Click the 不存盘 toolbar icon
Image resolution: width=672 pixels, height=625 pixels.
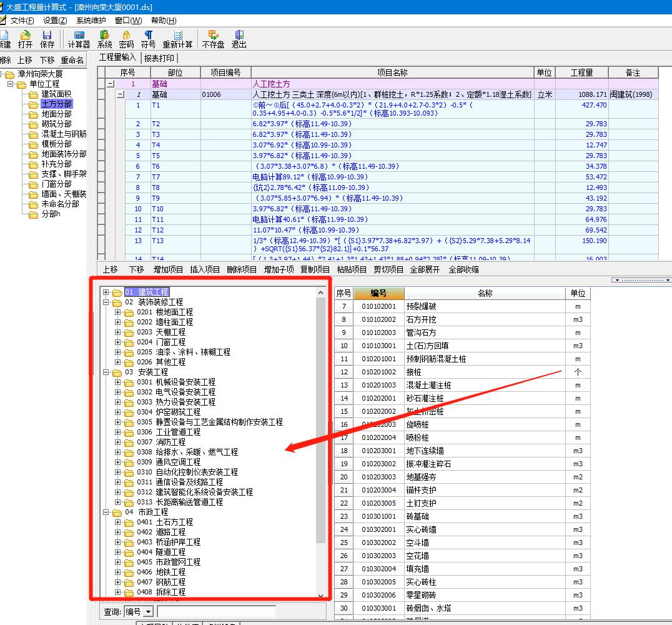[213, 39]
